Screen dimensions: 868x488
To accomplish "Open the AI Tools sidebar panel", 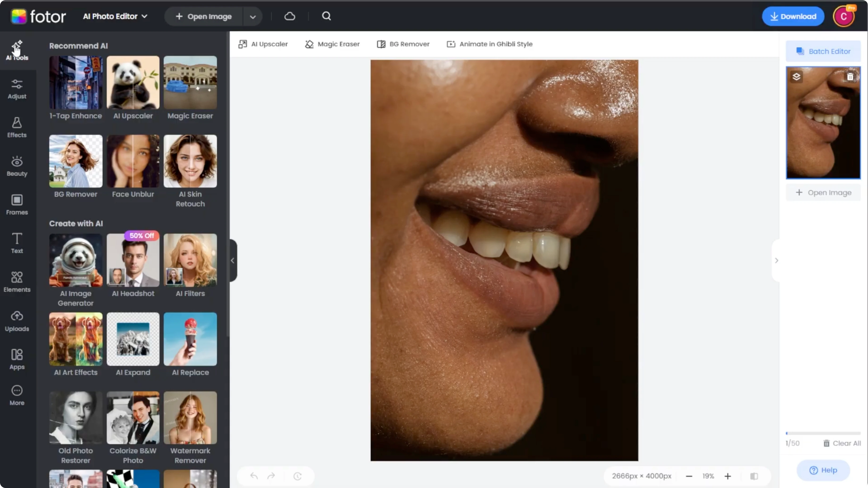I will (x=17, y=50).
